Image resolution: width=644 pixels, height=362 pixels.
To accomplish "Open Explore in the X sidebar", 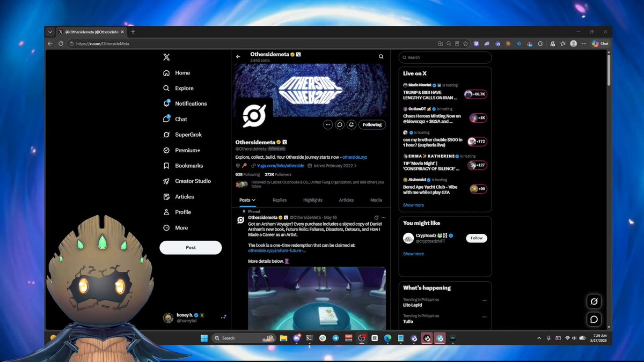I will (x=178, y=88).
